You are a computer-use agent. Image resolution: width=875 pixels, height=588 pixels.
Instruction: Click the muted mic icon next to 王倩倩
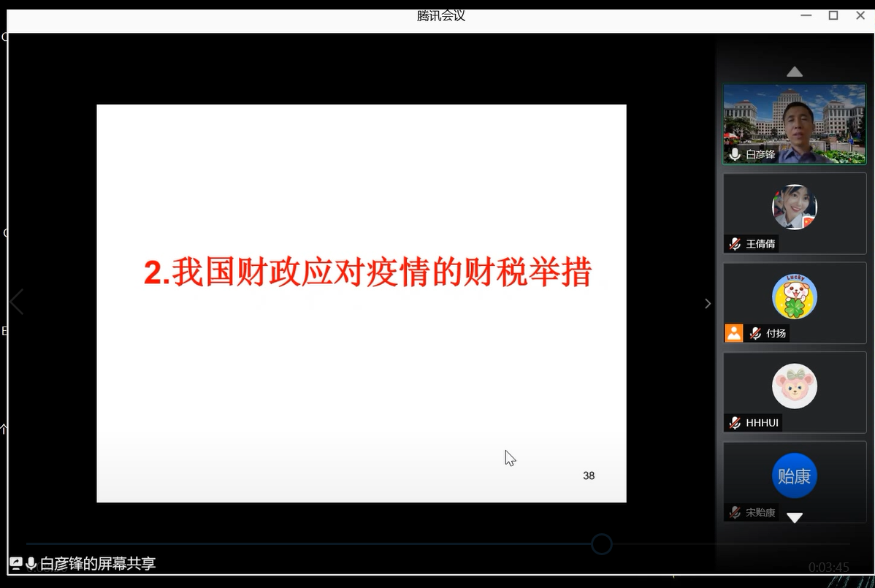click(735, 244)
